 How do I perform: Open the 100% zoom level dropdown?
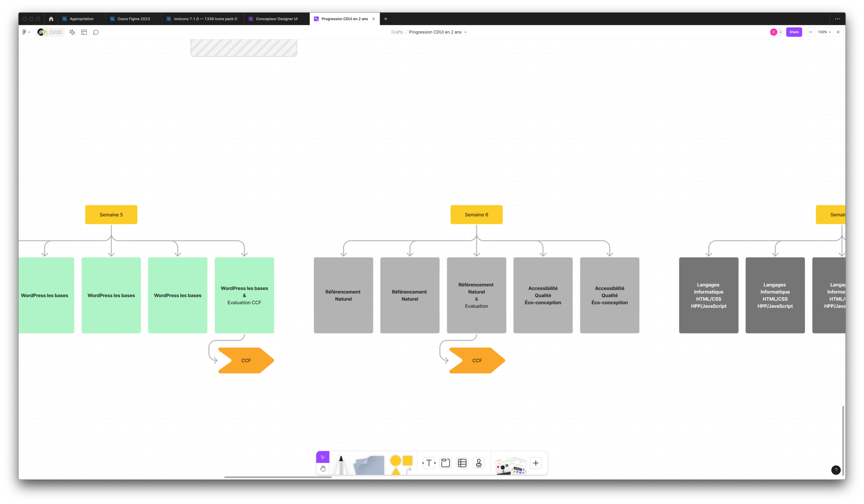tap(824, 32)
